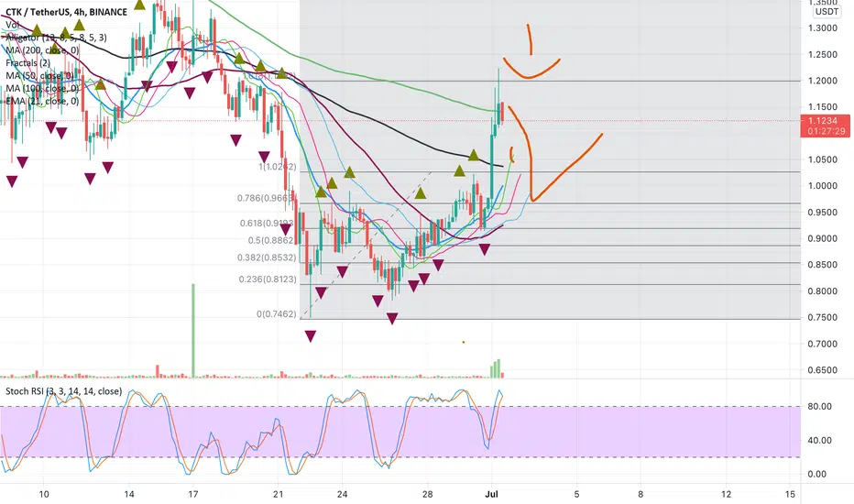Image resolution: width=854 pixels, height=504 pixels.
Task: Select the Fib level label 0.618(0.9193)
Action: (x=268, y=224)
